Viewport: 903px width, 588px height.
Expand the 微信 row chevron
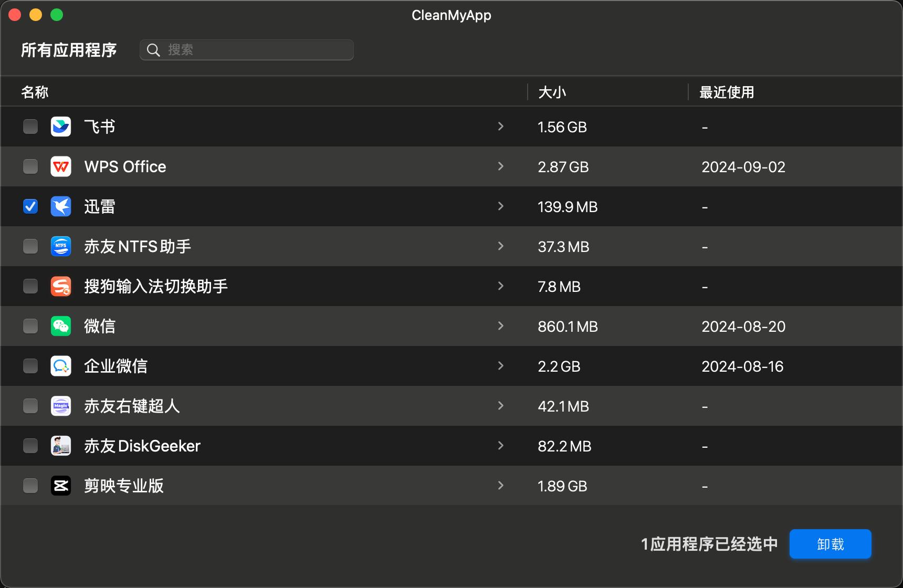coord(501,326)
